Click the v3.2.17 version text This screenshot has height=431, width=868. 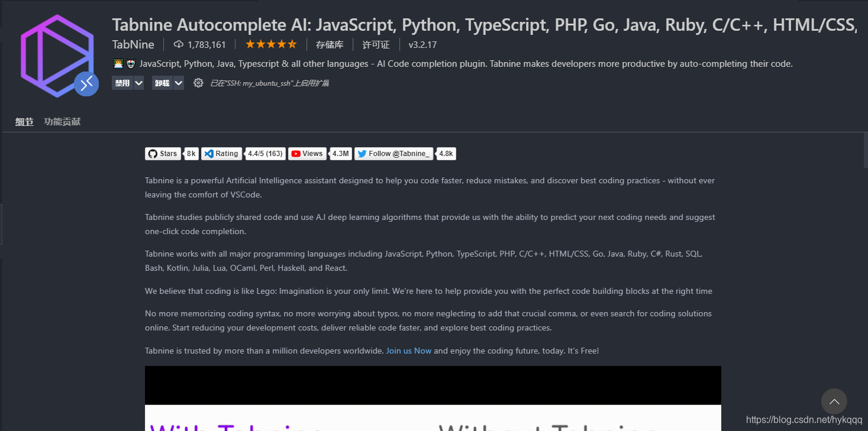[x=422, y=44]
